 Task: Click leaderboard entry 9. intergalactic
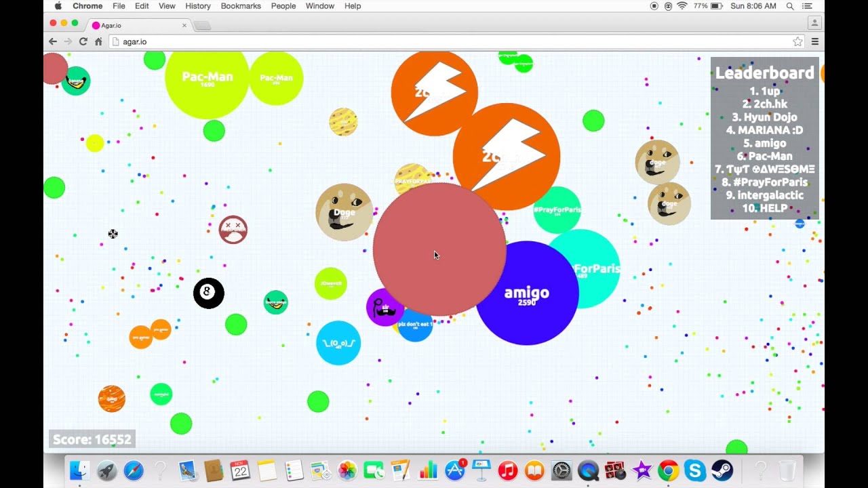(765, 195)
